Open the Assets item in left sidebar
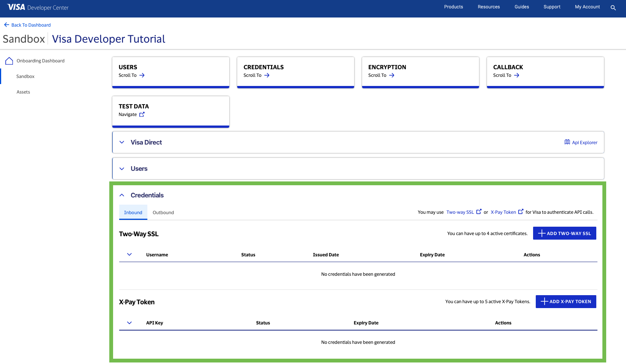The height and width of the screenshot is (364, 626). tap(23, 92)
